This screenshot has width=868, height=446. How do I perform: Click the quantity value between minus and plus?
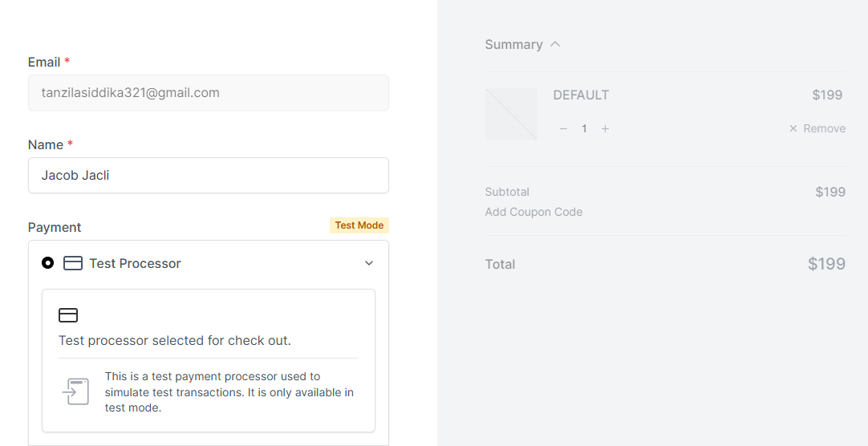[584, 128]
